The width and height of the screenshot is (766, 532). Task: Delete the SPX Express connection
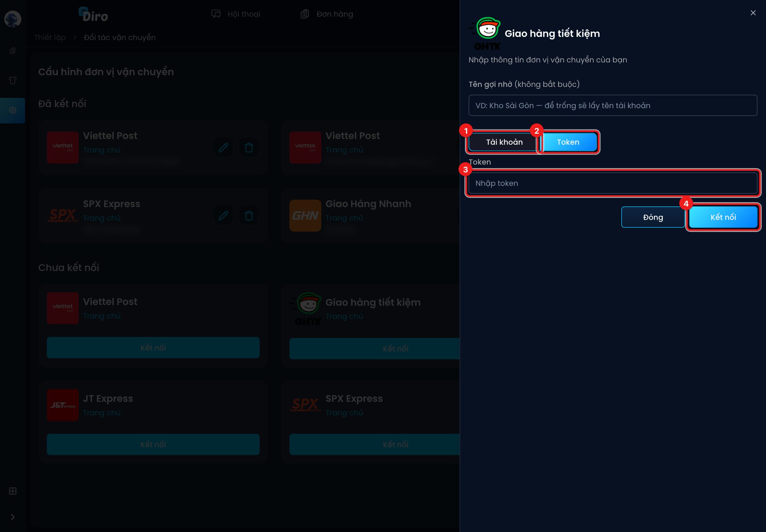249,216
